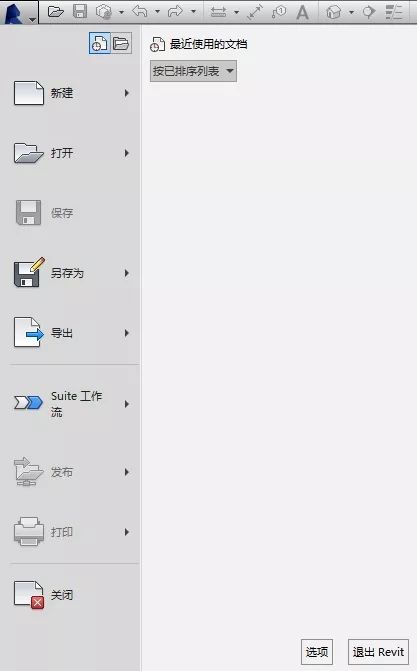
Task: Toggle the Open Documents view button
Action: 121,43
